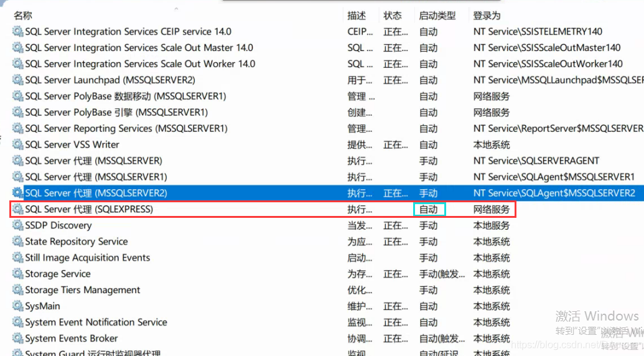
Task: Select Storage Tiers Management name
Action: (83, 290)
